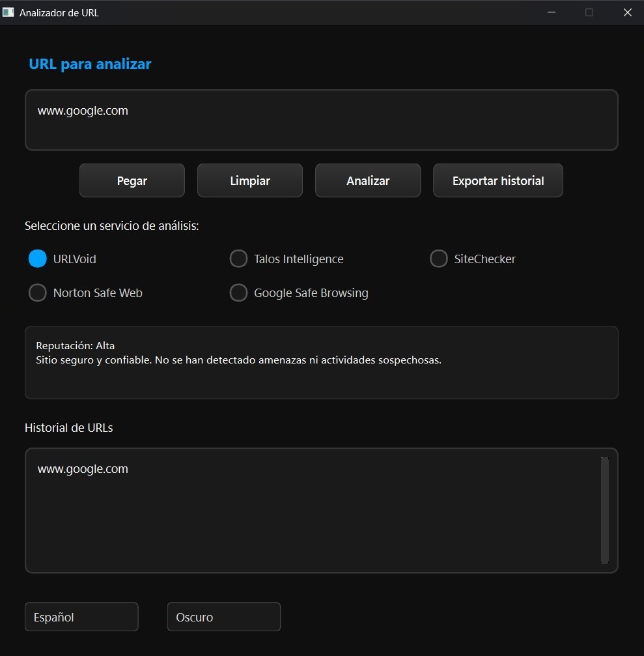The width and height of the screenshot is (644, 656).
Task: Click the history list vertical scrollbar
Action: click(x=605, y=510)
